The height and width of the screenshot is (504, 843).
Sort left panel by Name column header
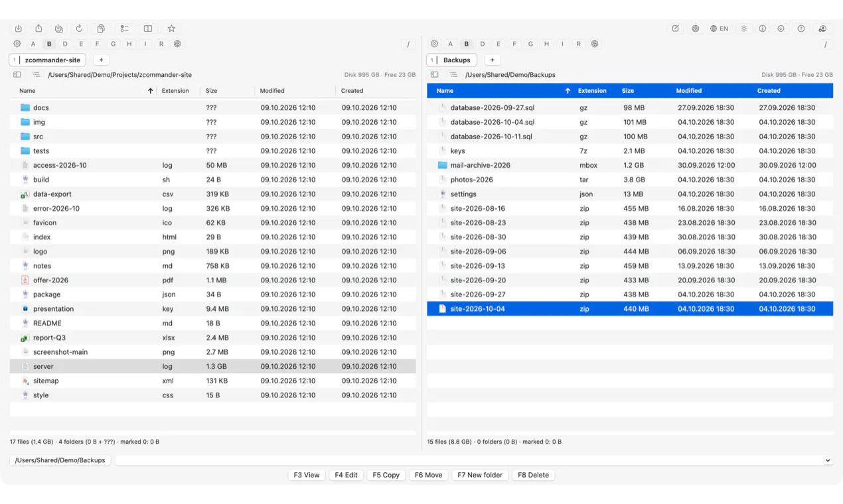coord(27,91)
